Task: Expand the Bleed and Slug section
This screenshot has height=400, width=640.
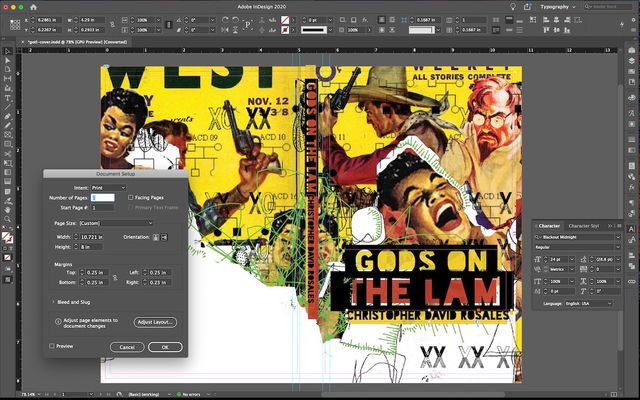Action: 53,302
